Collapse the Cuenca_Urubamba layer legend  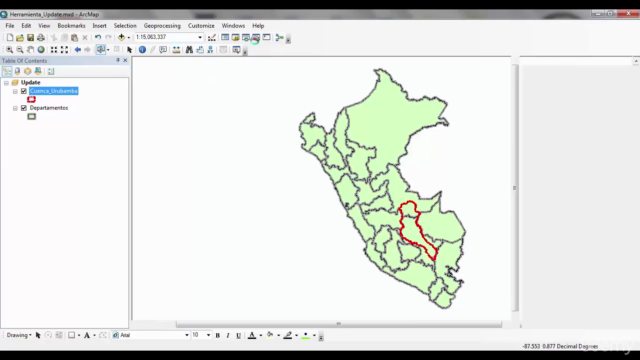15,91
